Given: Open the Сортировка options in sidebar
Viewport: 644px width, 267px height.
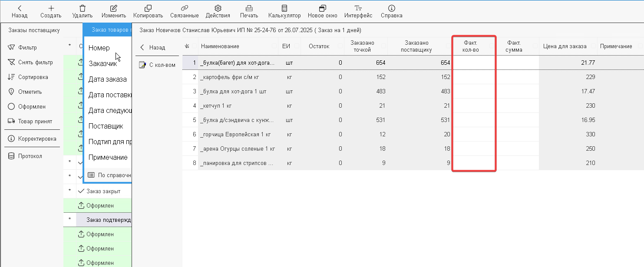Looking at the screenshot, I should coord(33,77).
